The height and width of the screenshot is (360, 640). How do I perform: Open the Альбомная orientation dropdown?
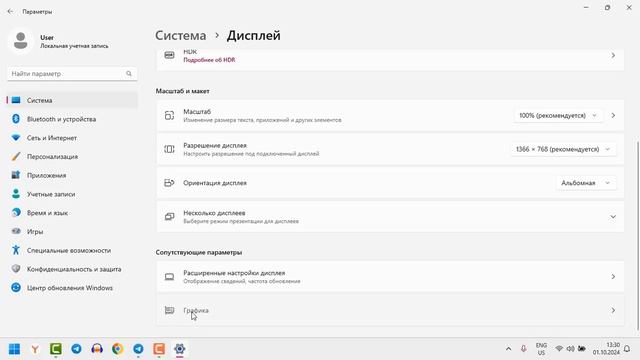pos(585,183)
